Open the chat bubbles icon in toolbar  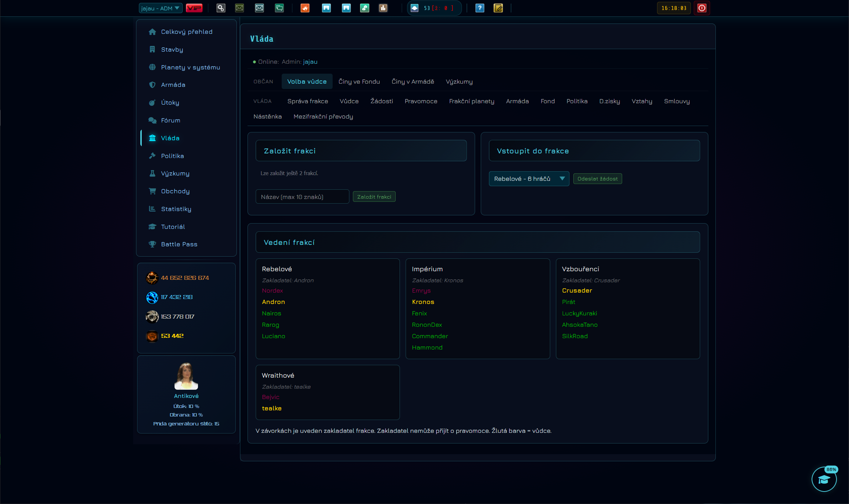[x=280, y=8]
